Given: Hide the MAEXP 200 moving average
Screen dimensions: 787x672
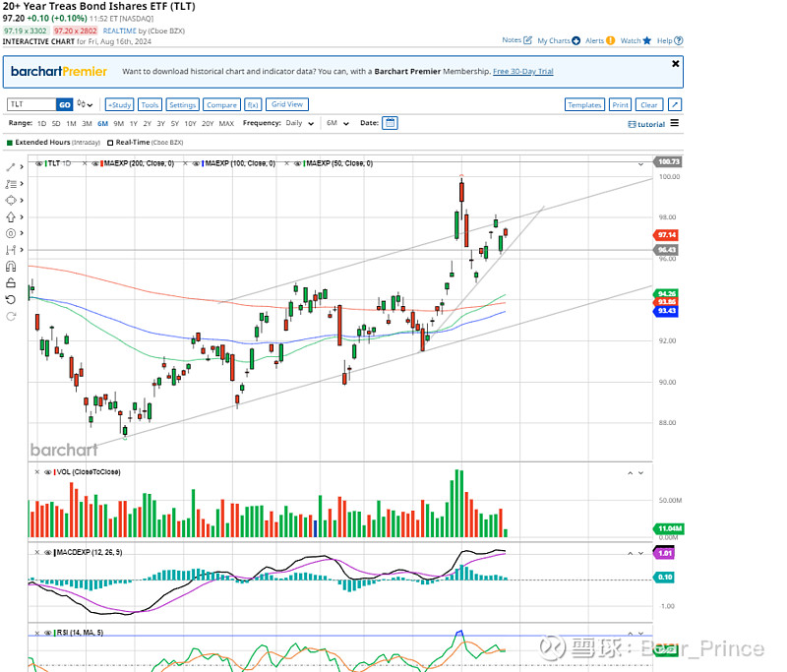Looking at the screenshot, I should (x=95, y=163).
